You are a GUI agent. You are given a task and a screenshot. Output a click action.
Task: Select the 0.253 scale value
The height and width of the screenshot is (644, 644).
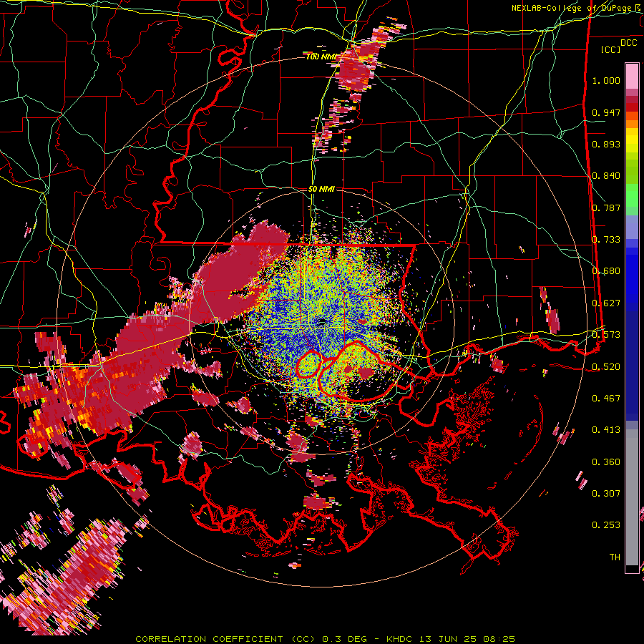point(606,525)
